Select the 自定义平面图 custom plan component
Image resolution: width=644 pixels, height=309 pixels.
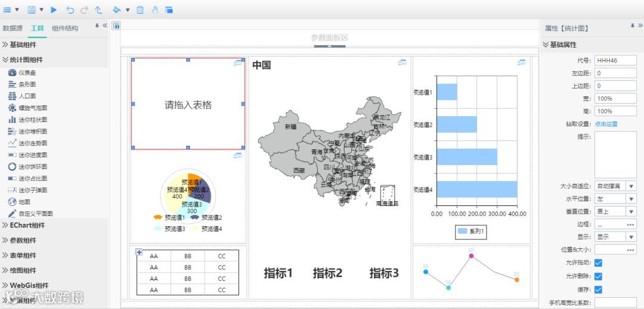pos(30,214)
